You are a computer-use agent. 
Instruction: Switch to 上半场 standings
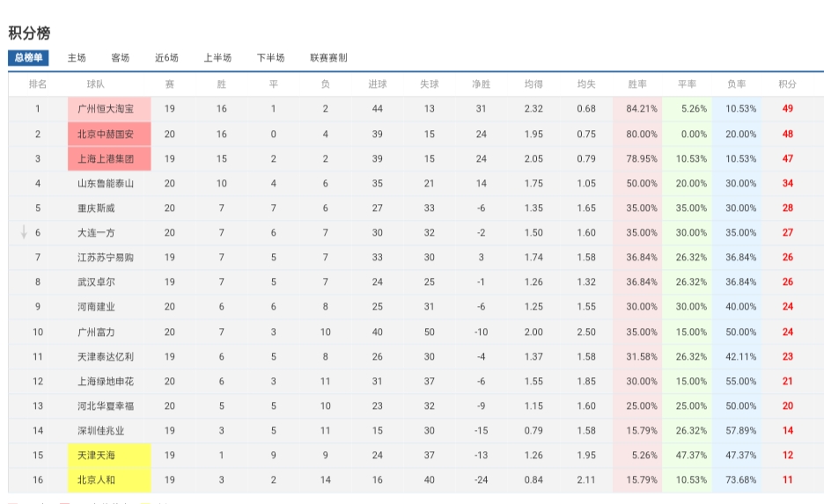coord(217,58)
